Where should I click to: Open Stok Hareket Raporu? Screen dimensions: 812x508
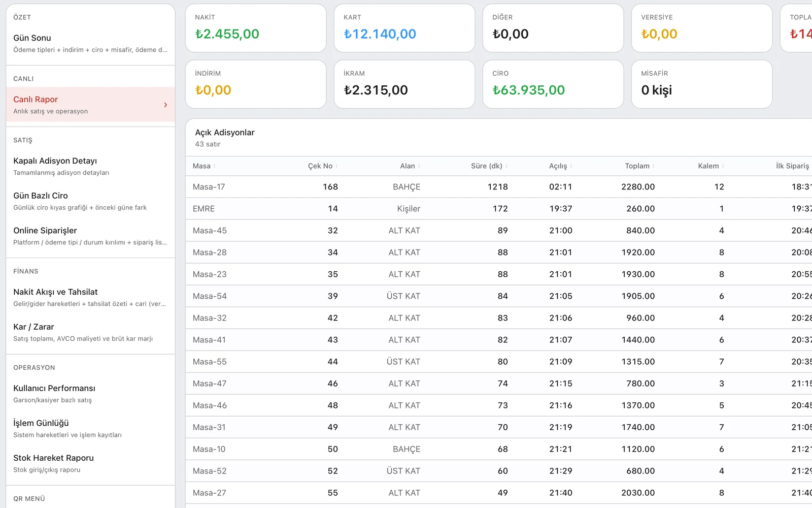pos(90,463)
